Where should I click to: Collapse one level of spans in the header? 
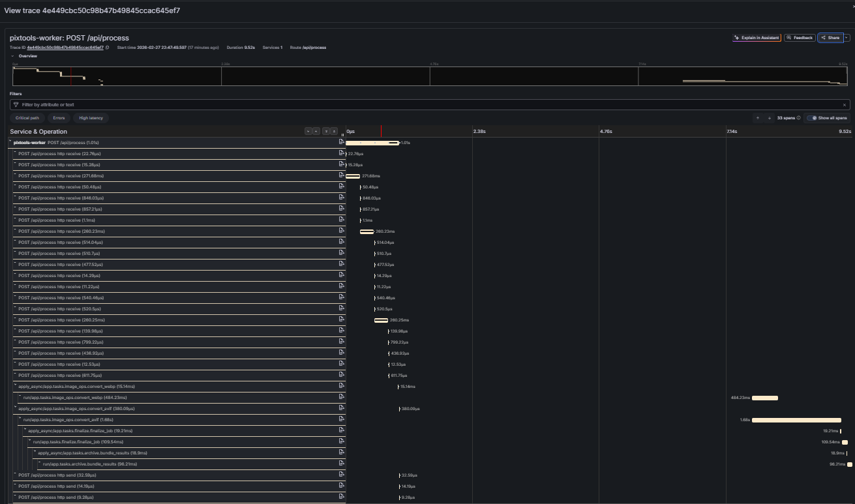point(316,132)
